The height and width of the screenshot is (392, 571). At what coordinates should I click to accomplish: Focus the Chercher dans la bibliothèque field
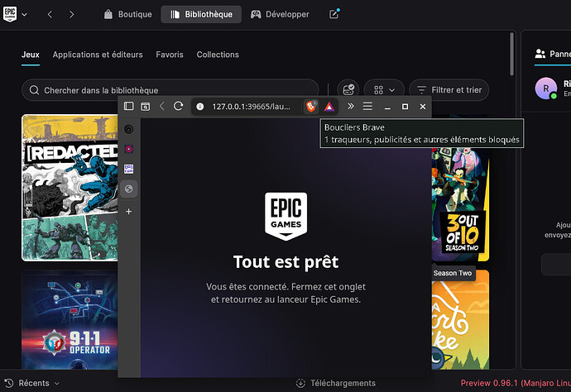(170, 90)
